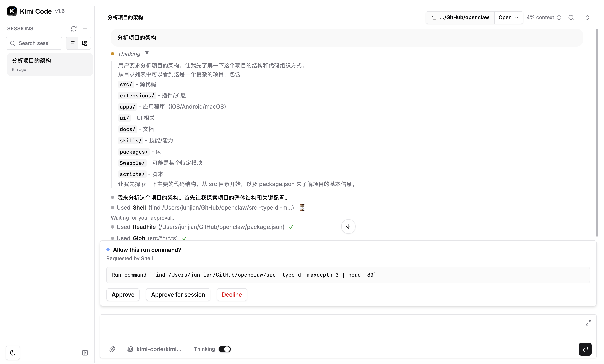Switch to tree view of sessions

[85, 43]
